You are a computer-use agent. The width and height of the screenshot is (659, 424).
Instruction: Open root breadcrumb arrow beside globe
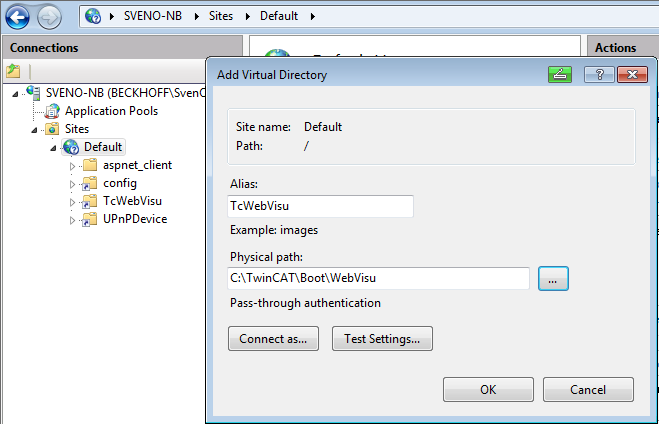click(112, 16)
